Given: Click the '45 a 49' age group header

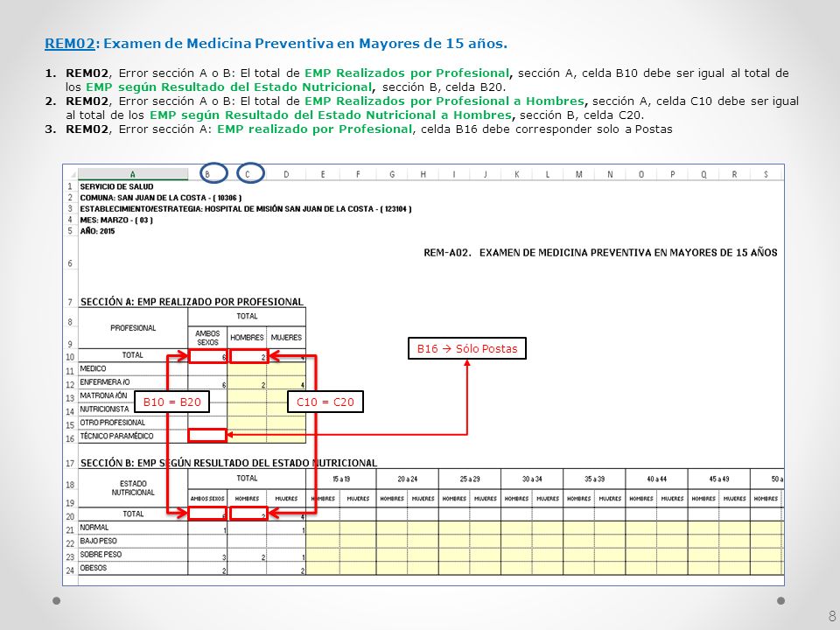Looking at the screenshot, I should click(x=719, y=479).
